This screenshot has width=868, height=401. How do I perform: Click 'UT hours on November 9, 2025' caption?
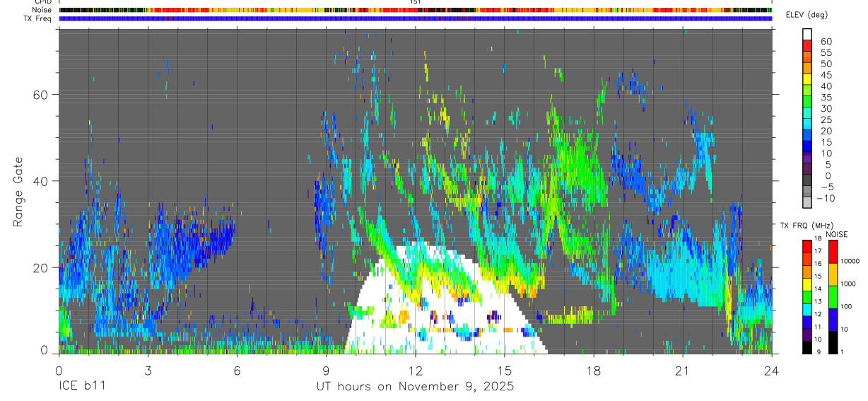point(415,387)
